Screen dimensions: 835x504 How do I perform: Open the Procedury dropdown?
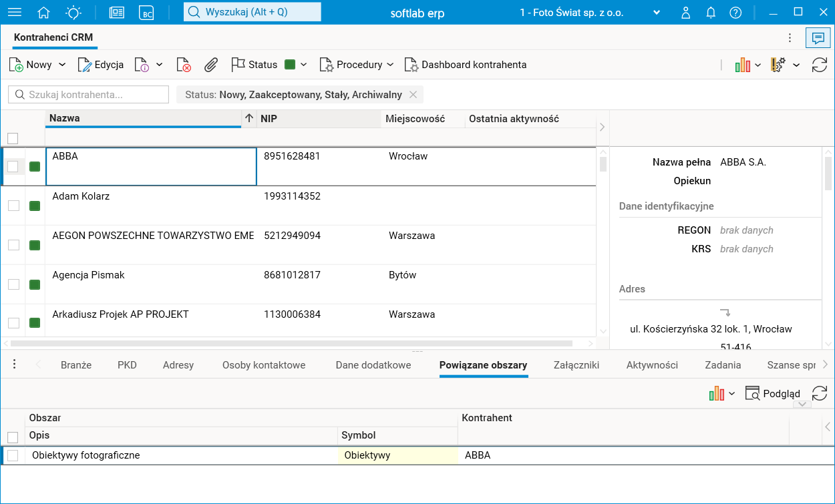(357, 65)
